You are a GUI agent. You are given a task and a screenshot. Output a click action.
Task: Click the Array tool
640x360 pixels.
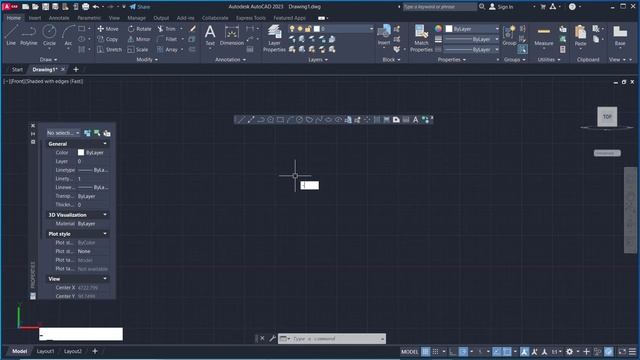pos(167,49)
